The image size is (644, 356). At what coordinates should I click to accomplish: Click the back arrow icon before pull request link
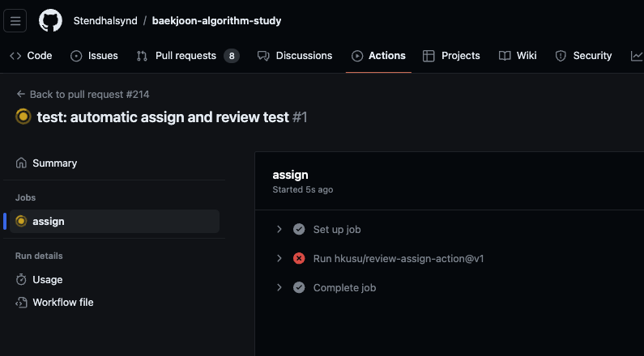20,95
